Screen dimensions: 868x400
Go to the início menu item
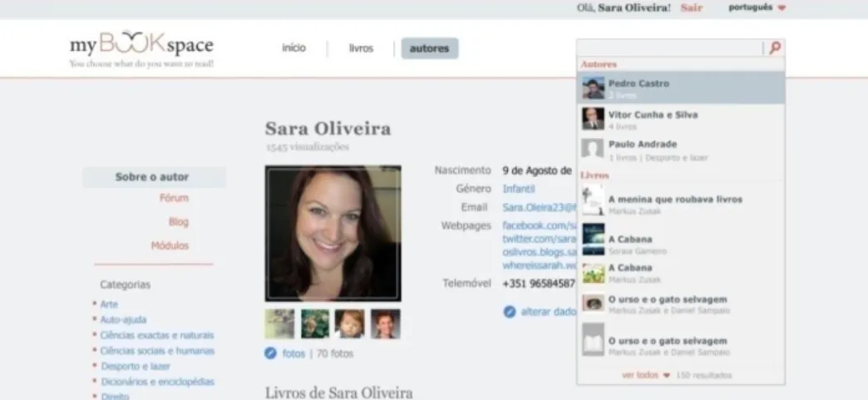[293, 47]
